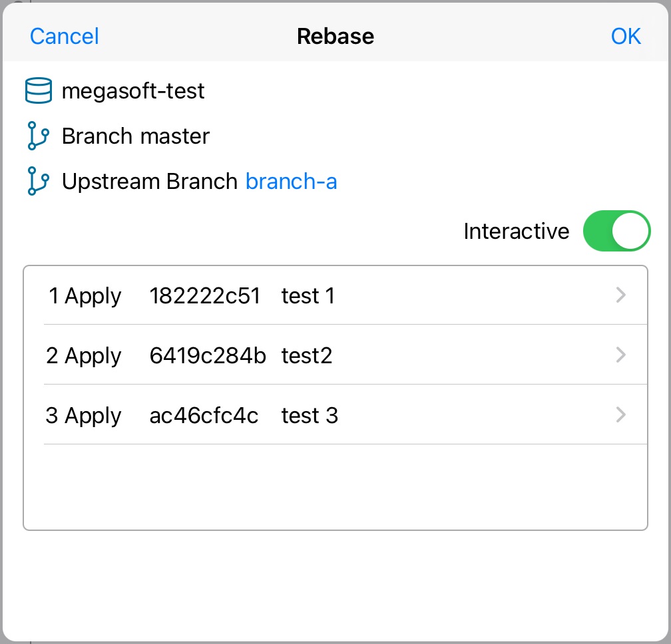Select the commit row labeled test2
The height and width of the screenshot is (644, 671).
point(306,355)
